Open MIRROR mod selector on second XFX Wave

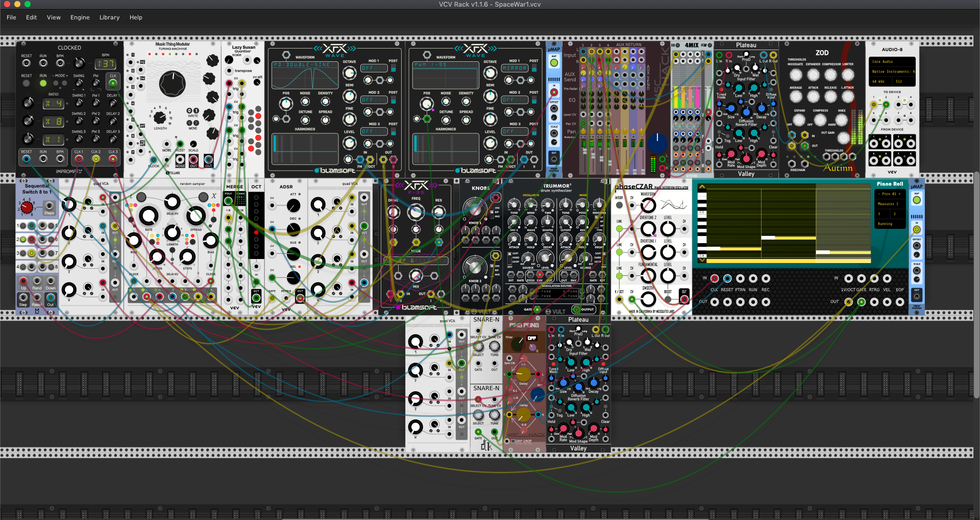(514, 68)
